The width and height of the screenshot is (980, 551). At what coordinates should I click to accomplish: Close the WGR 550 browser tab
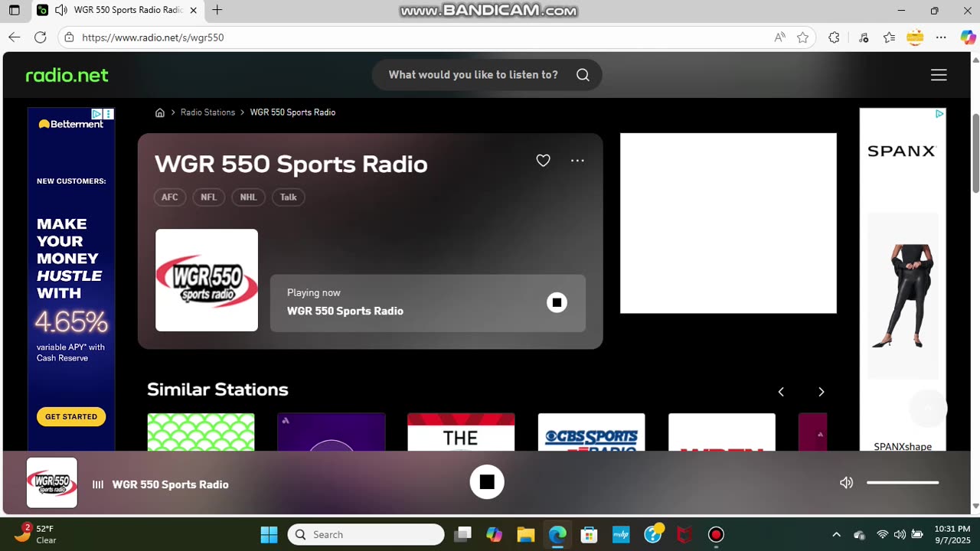pos(193,11)
